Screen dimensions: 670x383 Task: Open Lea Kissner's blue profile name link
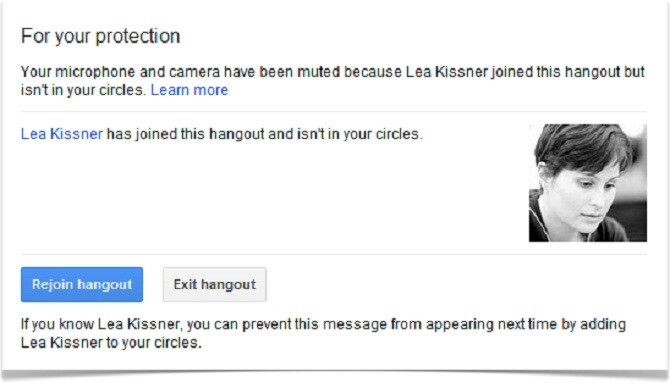(62, 134)
